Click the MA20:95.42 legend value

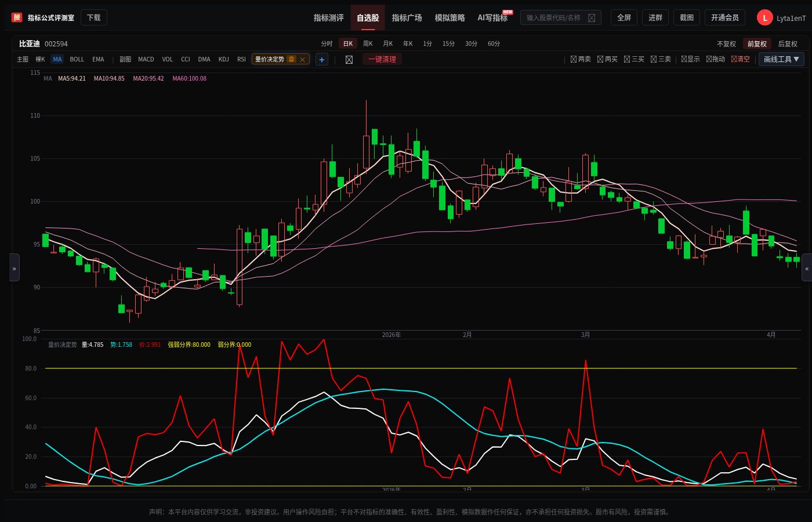pos(148,79)
